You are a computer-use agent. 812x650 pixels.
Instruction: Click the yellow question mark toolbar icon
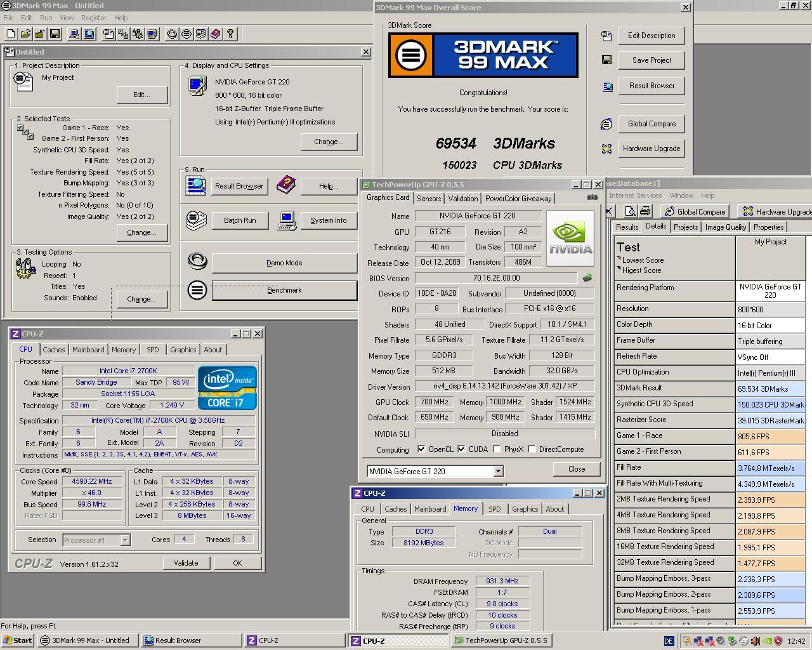pos(230,34)
